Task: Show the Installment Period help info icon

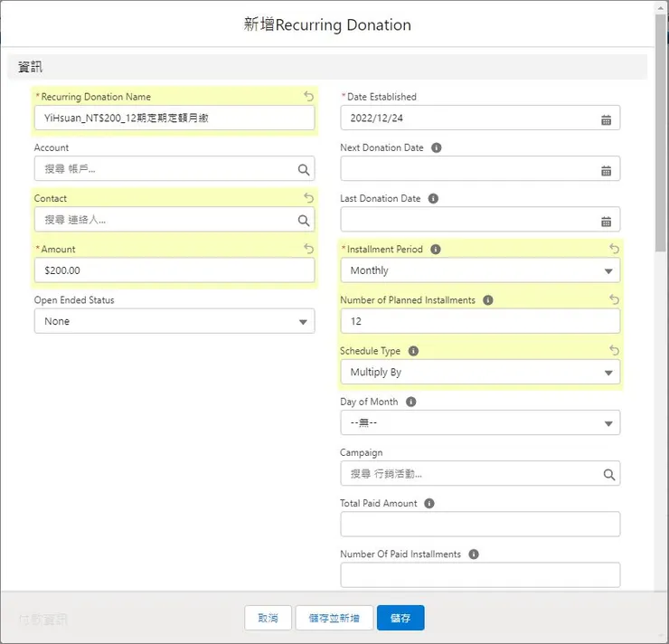Action: pyautogui.click(x=436, y=249)
